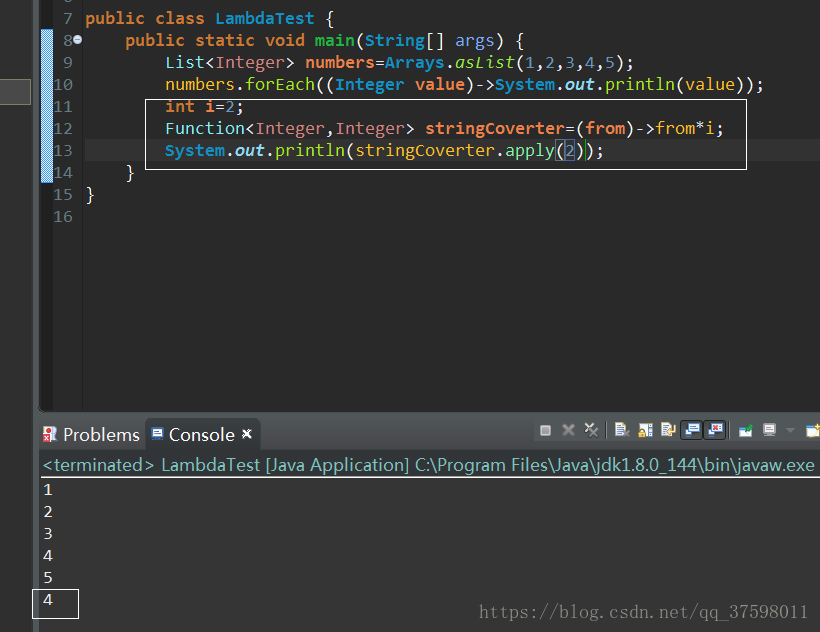The image size is (820, 632).
Task: Open the Display Selected Console dropdown arrow
Action: [x=790, y=430]
